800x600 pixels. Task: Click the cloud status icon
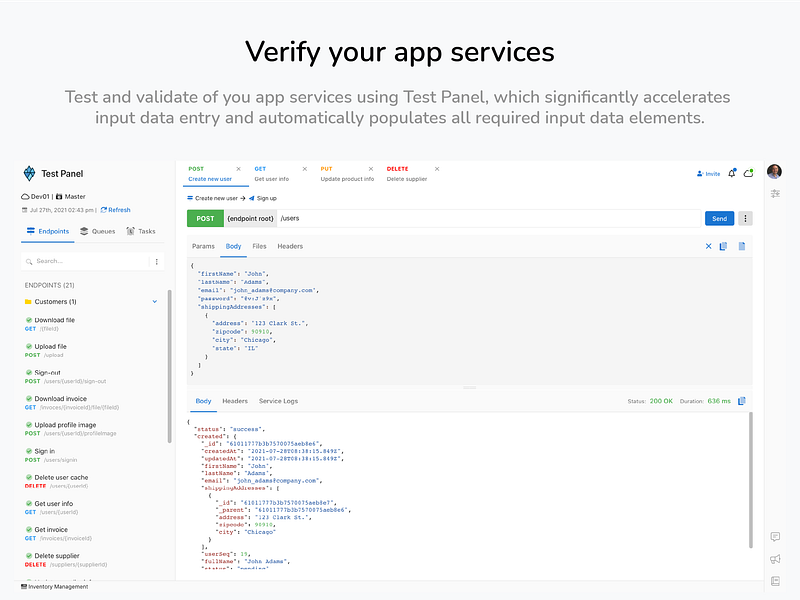pos(748,173)
